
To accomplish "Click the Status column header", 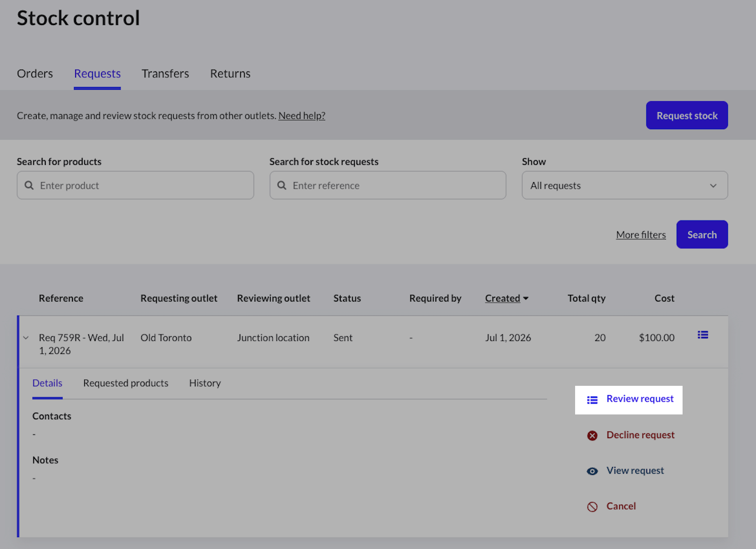I will [347, 298].
